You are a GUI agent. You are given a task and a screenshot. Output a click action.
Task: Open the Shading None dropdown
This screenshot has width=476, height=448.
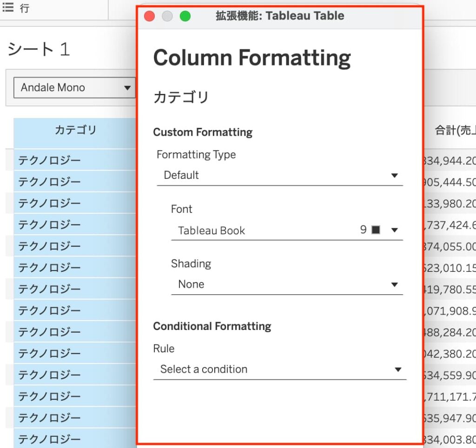286,284
